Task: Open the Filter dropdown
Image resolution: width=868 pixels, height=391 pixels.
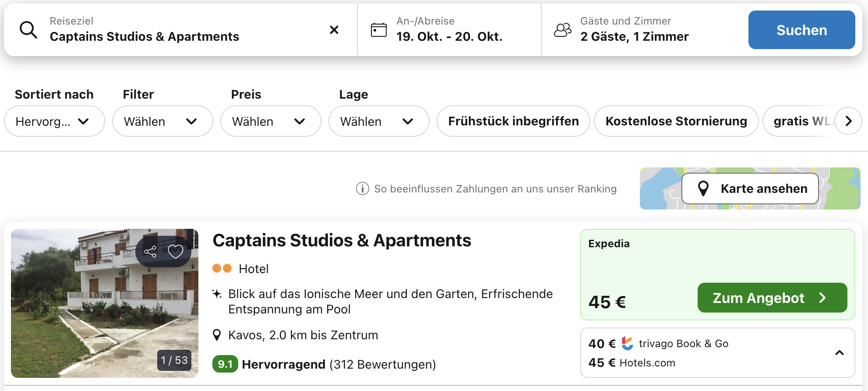Action: click(x=162, y=121)
